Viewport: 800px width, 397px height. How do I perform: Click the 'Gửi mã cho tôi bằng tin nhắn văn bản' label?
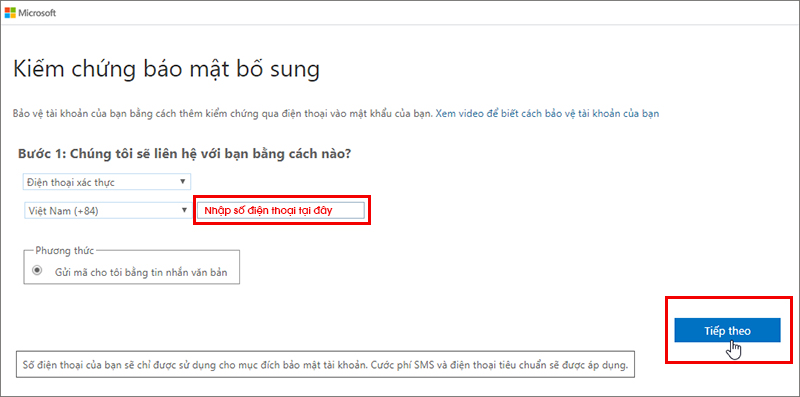click(141, 272)
